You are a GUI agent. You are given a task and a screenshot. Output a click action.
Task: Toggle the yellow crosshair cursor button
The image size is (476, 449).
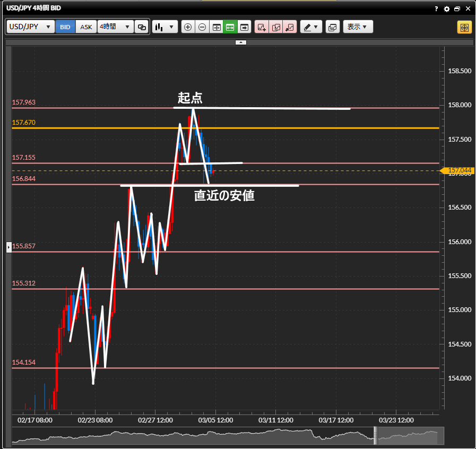click(464, 27)
